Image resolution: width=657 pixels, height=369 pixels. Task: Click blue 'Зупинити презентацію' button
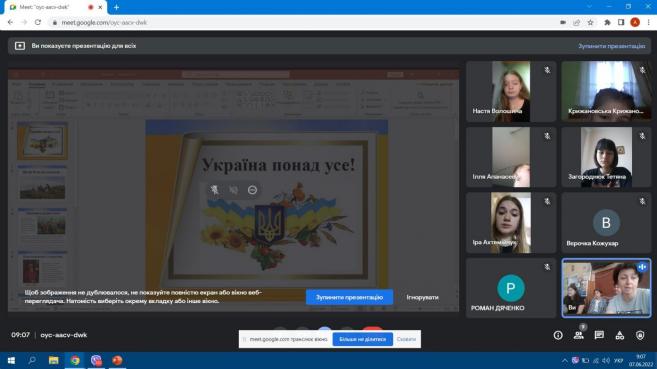(x=349, y=297)
